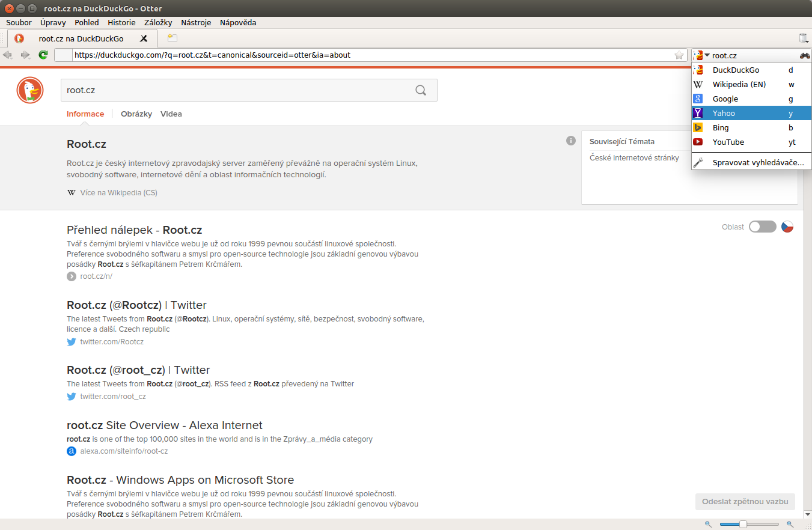Adjust the zoom slider handle in the status bar
Screen dimensions: 812x530
tap(743, 525)
